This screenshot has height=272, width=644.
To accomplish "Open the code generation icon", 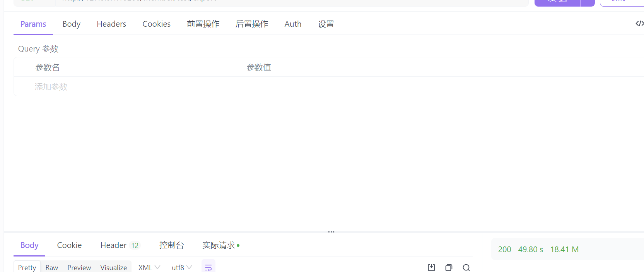I will [x=640, y=24].
